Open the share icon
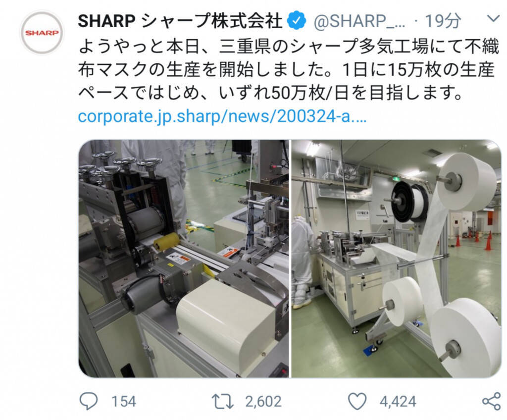Viewport: 507px width, 420px height. [491, 402]
